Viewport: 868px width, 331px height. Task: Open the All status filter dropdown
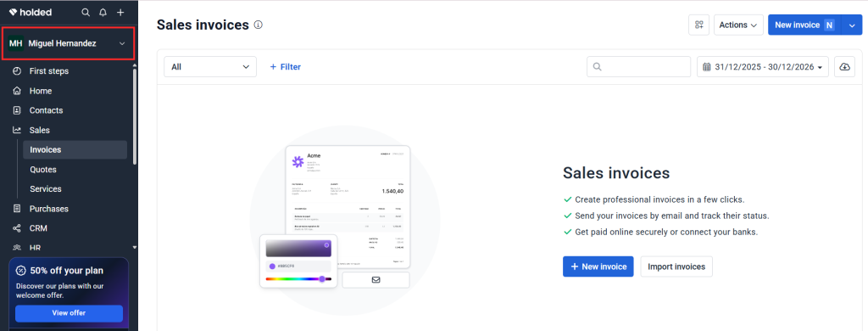tap(210, 66)
